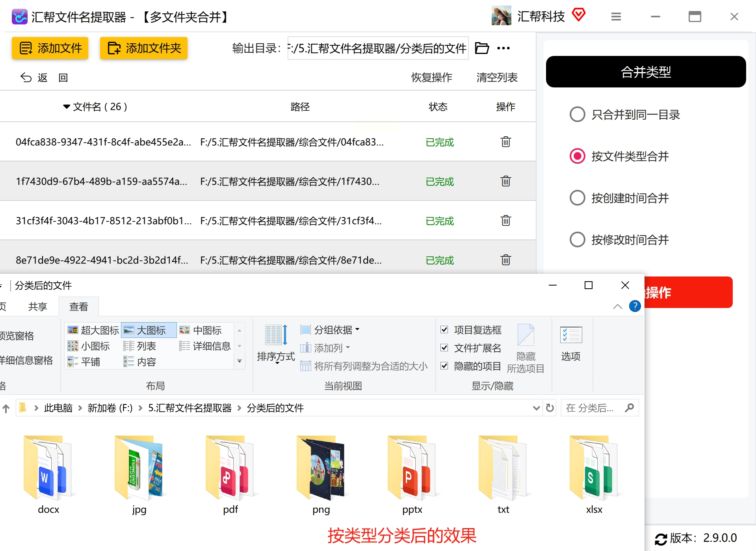Screen dimensions: 756x551
Task: Choose 小图标 layout
Action: [89, 346]
